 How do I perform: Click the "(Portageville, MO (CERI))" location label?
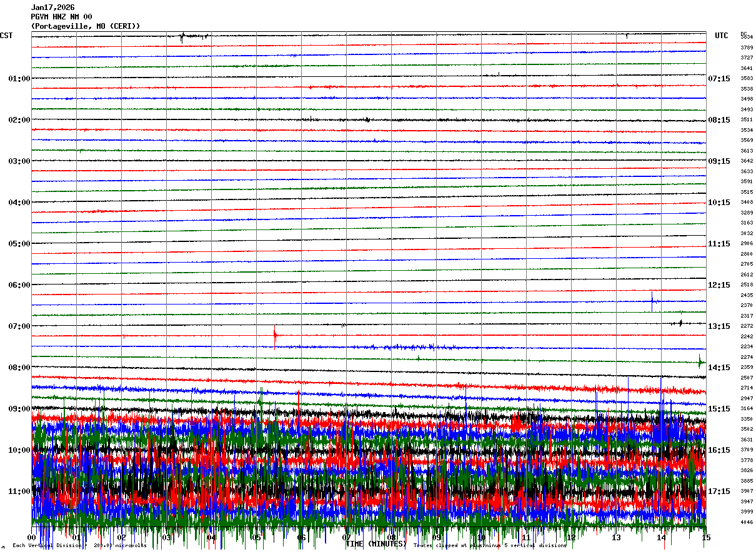pyautogui.click(x=86, y=26)
